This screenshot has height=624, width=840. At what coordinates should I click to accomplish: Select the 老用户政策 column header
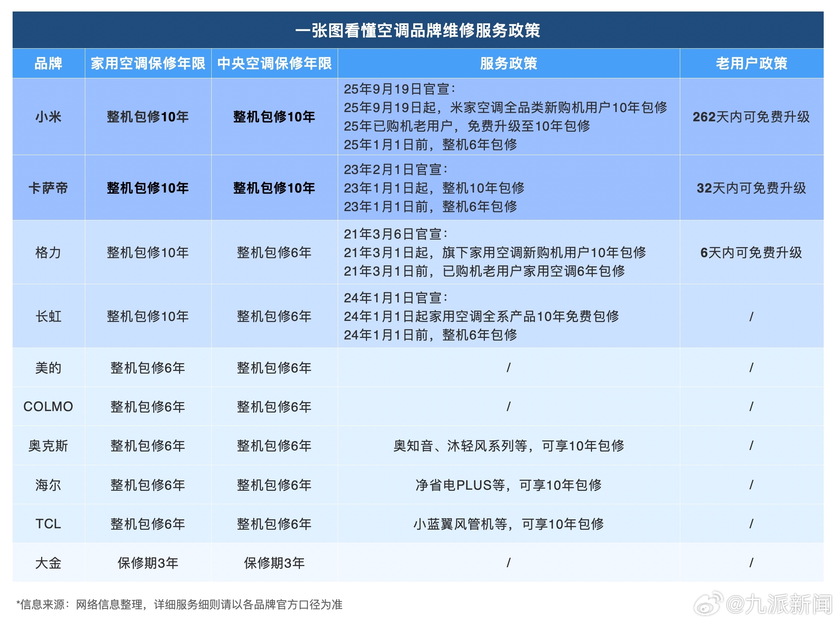[751, 63]
